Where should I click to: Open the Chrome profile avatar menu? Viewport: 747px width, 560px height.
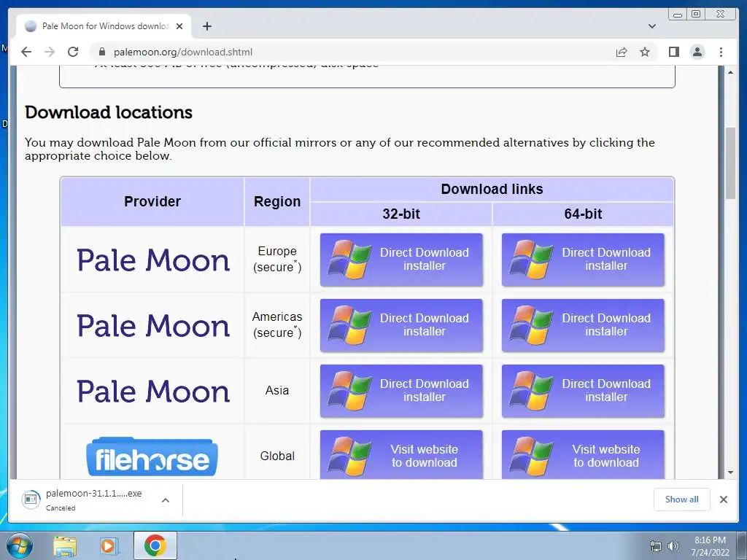[697, 52]
